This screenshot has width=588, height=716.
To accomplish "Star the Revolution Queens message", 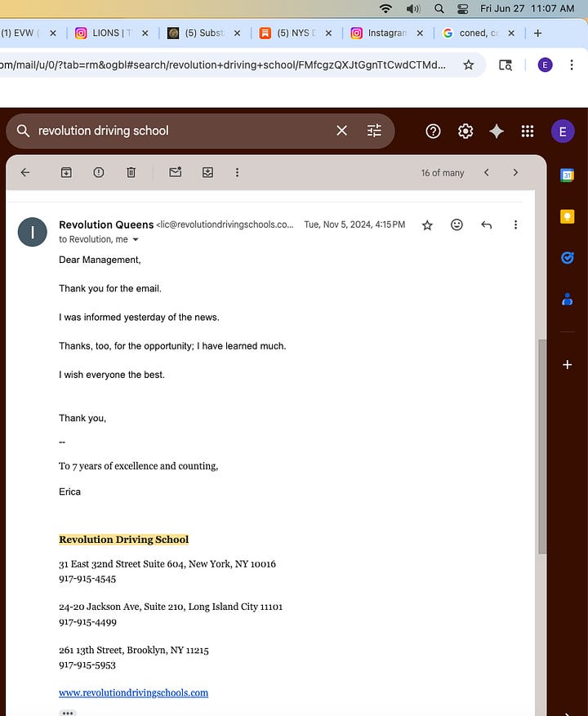I will point(427,225).
